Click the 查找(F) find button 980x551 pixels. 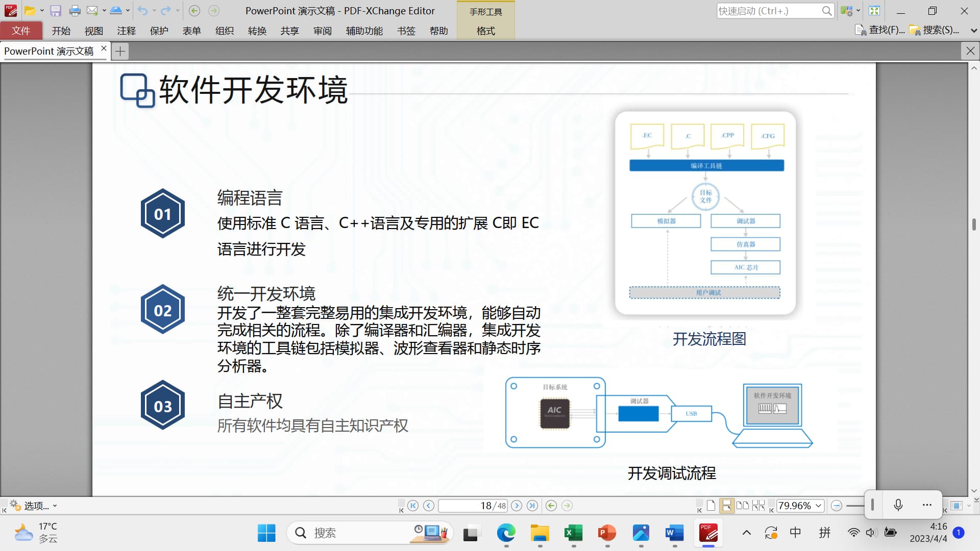(x=880, y=30)
